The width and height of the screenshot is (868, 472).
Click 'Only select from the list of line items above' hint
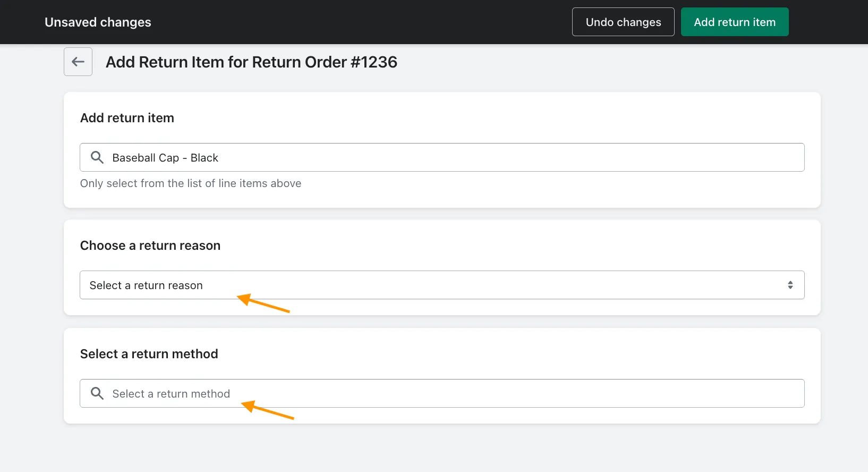point(191,183)
